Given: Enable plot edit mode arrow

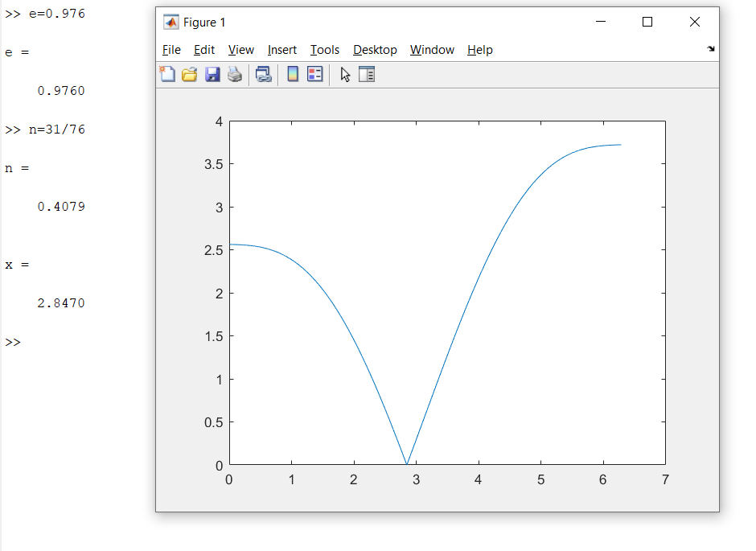Looking at the screenshot, I should (x=345, y=74).
